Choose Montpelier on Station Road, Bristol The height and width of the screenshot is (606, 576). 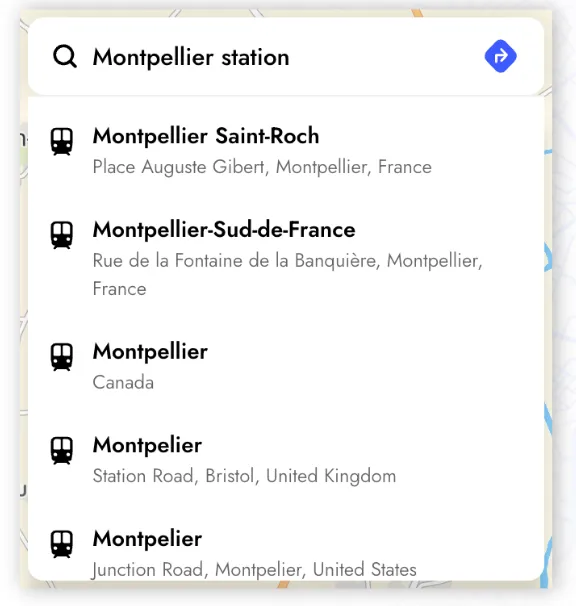(286, 460)
